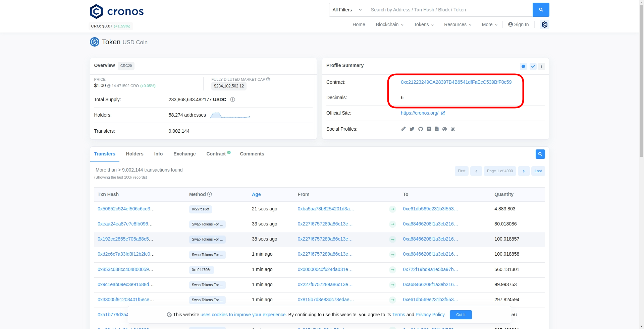This screenshot has height=329, width=644.
Task: Click the Home menu item
Action: pyautogui.click(x=359, y=24)
